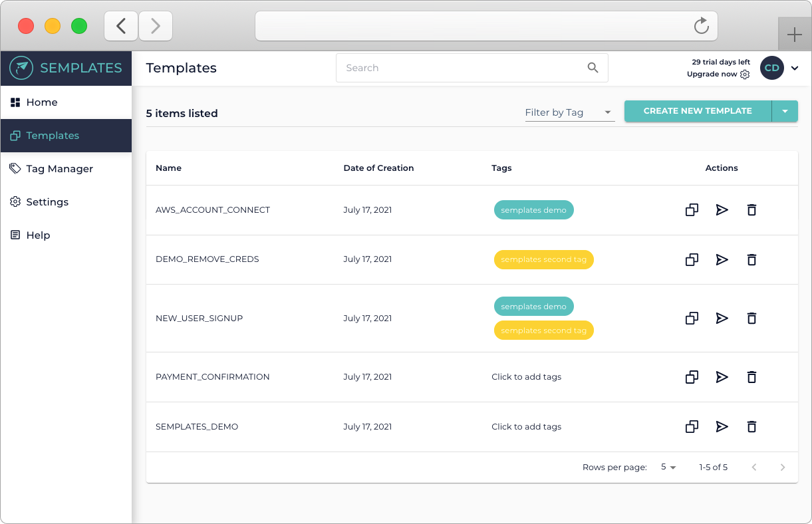Duplicate the DEMO_REMOVE_CREDS template

[692, 260]
